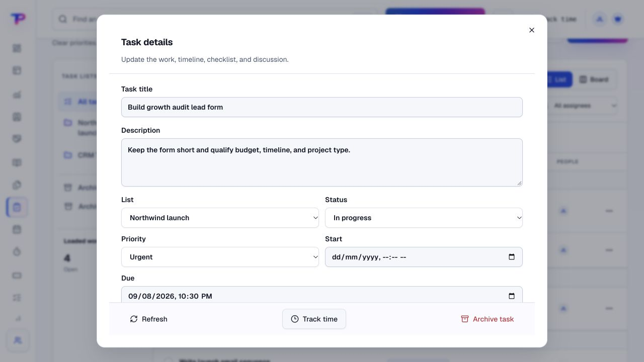
Task: Click the Due date value 09/08/2026
Action: coord(152,296)
